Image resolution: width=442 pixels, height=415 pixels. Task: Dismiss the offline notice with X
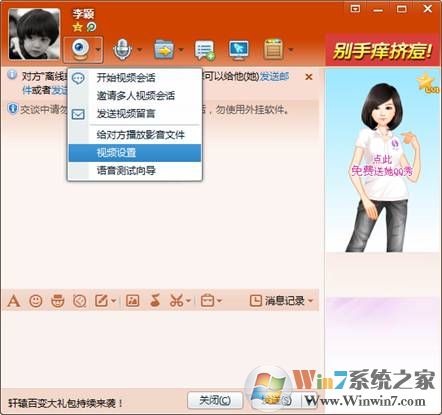pyautogui.click(x=309, y=77)
